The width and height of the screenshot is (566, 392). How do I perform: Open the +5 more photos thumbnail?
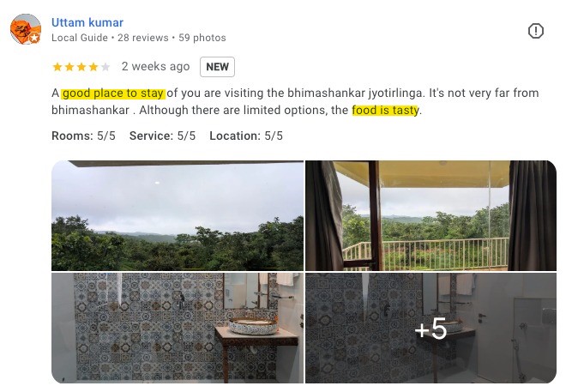pyautogui.click(x=431, y=329)
